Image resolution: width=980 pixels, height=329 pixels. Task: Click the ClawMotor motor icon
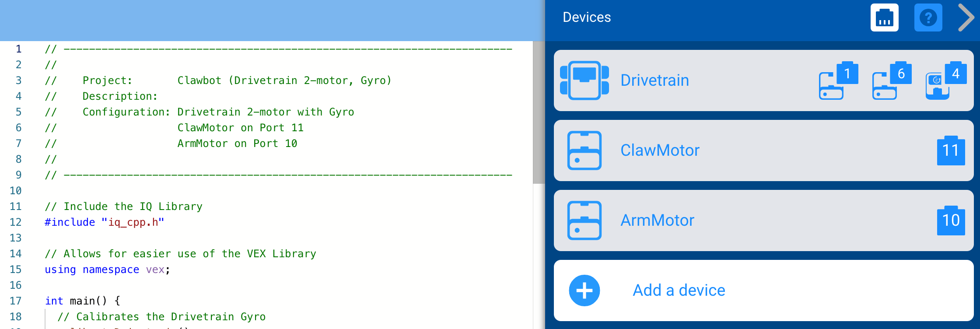click(x=584, y=150)
